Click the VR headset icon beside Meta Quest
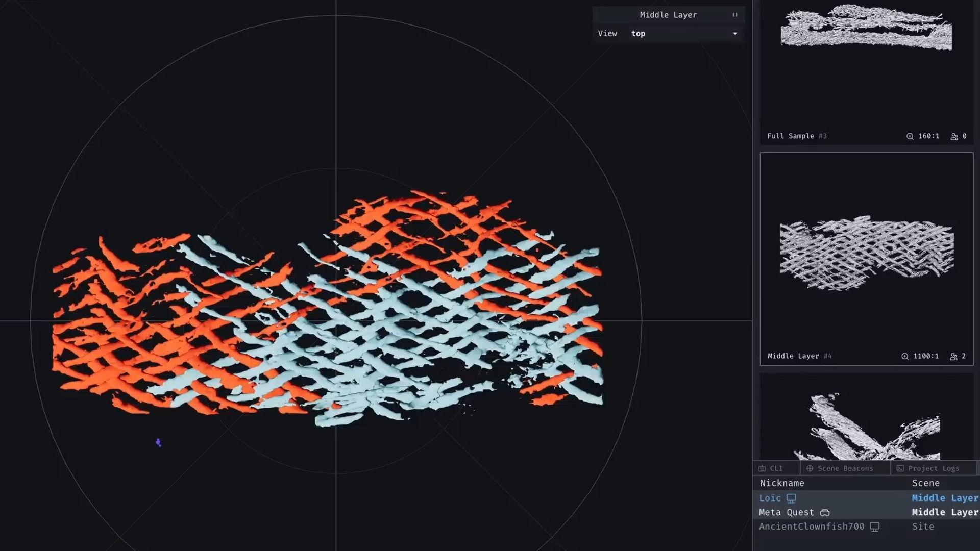This screenshot has width=980, height=551. click(825, 513)
